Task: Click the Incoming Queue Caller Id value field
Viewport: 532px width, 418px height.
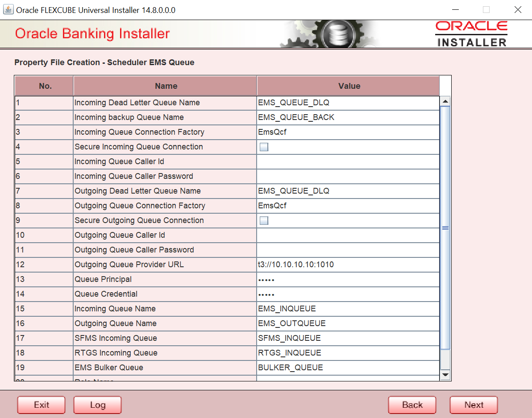Action: 348,161
